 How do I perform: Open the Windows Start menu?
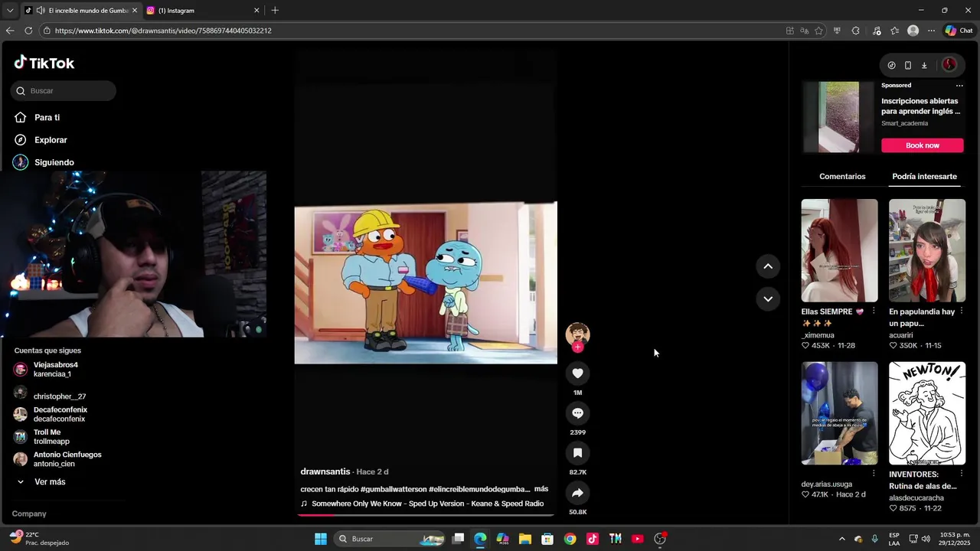click(x=321, y=539)
